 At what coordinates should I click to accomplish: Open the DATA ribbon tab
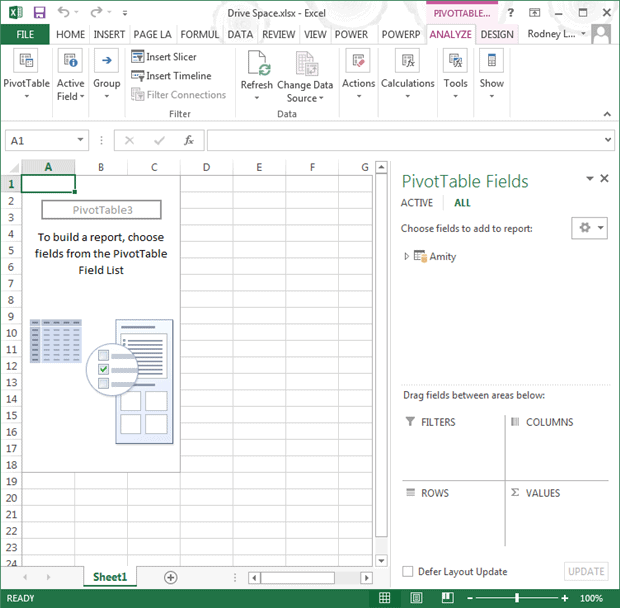(240, 34)
